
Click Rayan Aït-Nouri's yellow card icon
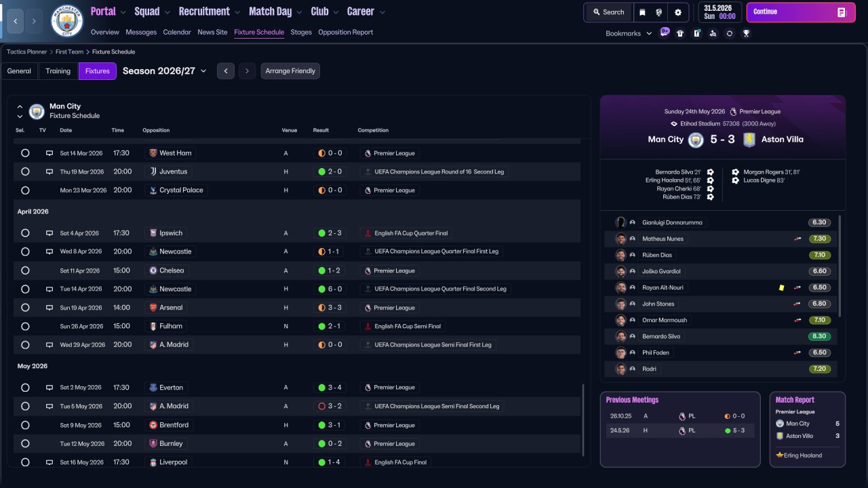click(782, 287)
